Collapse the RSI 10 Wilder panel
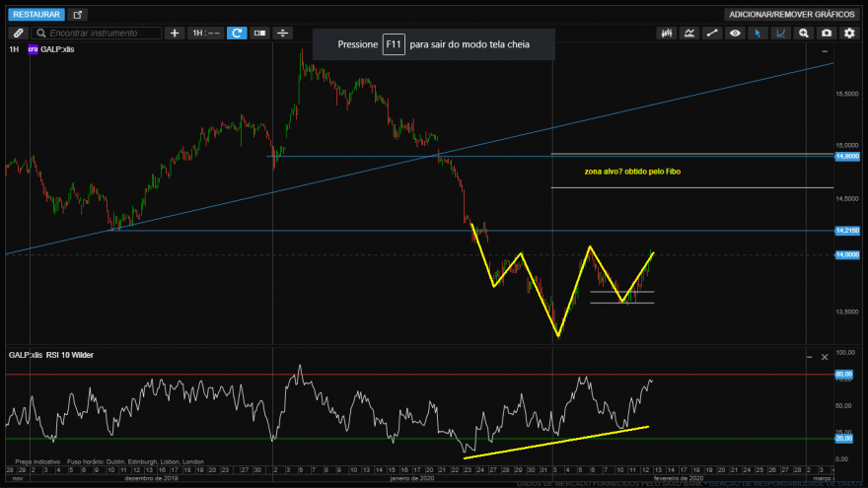Viewport: 868px width, 488px height. click(x=810, y=358)
